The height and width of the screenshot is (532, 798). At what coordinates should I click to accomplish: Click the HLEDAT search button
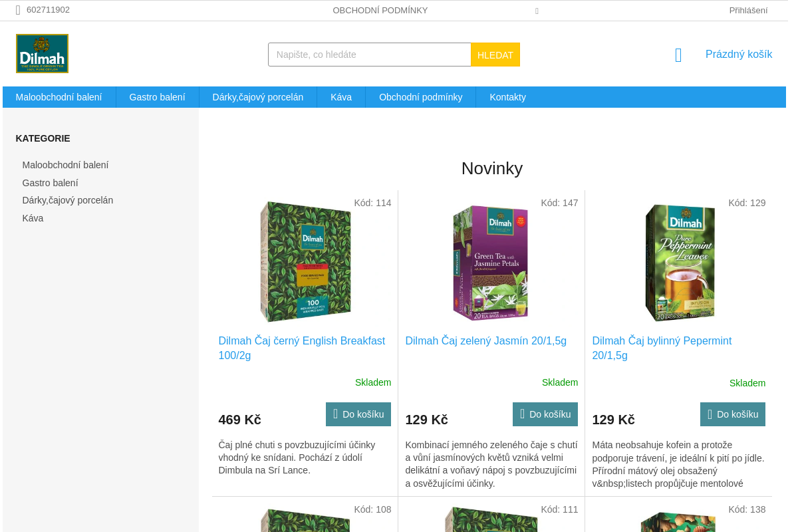495,55
